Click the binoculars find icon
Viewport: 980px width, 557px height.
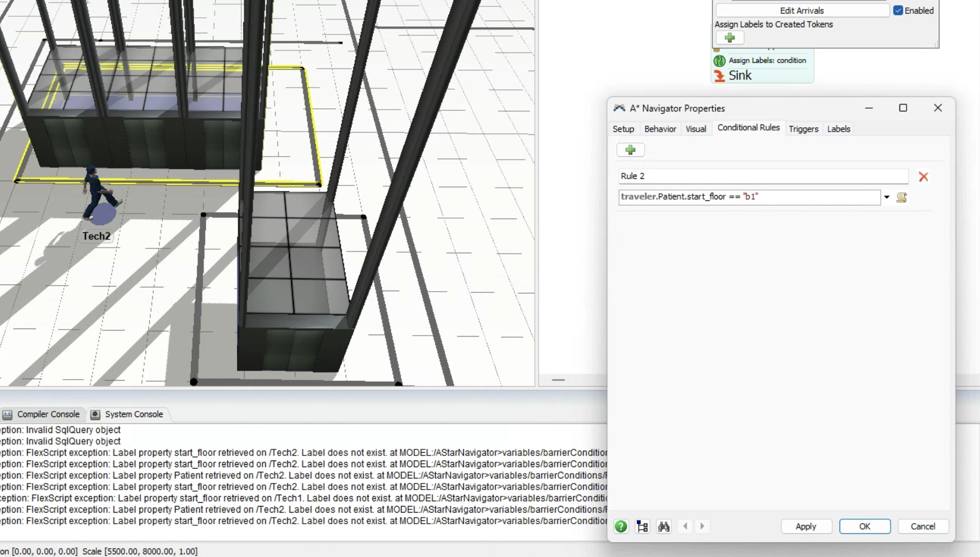pos(664,527)
